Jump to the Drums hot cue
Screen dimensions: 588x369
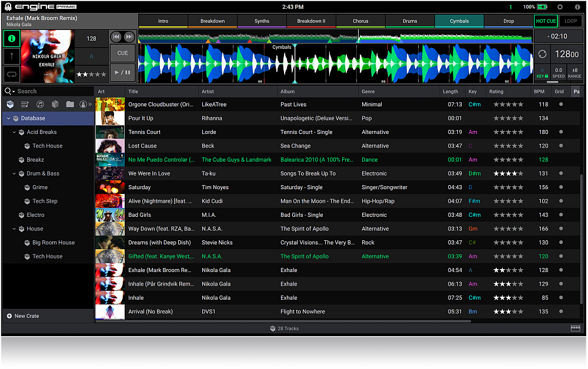410,21
